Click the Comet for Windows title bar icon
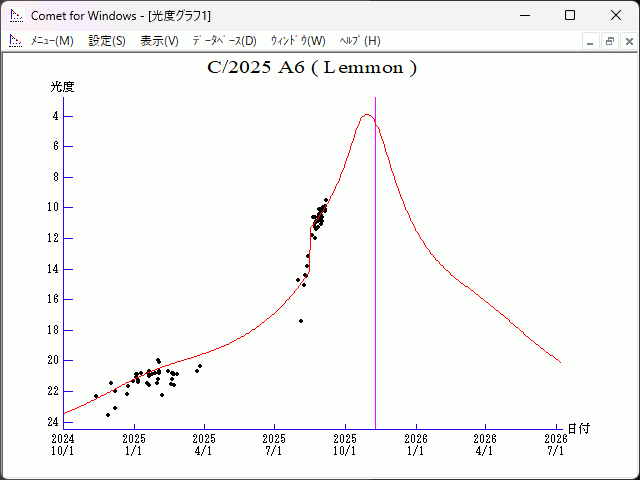The width and height of the screenshot is (640, 480). (15, 15)
